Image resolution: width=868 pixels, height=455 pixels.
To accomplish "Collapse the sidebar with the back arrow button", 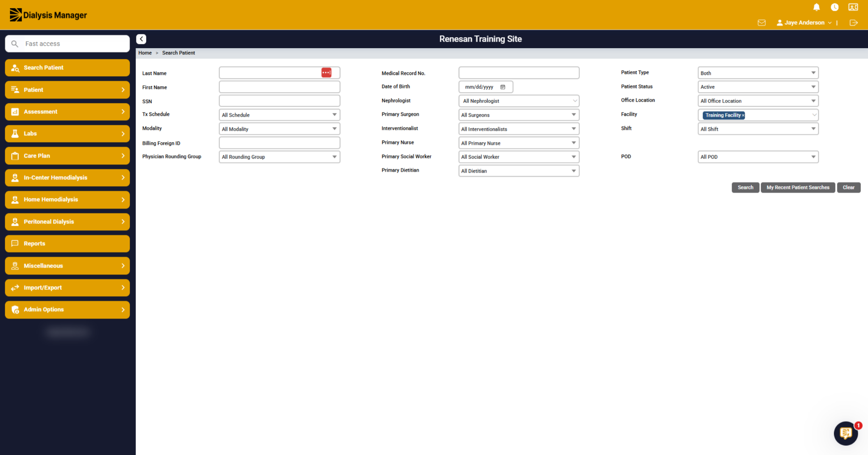I will point(141,39).
